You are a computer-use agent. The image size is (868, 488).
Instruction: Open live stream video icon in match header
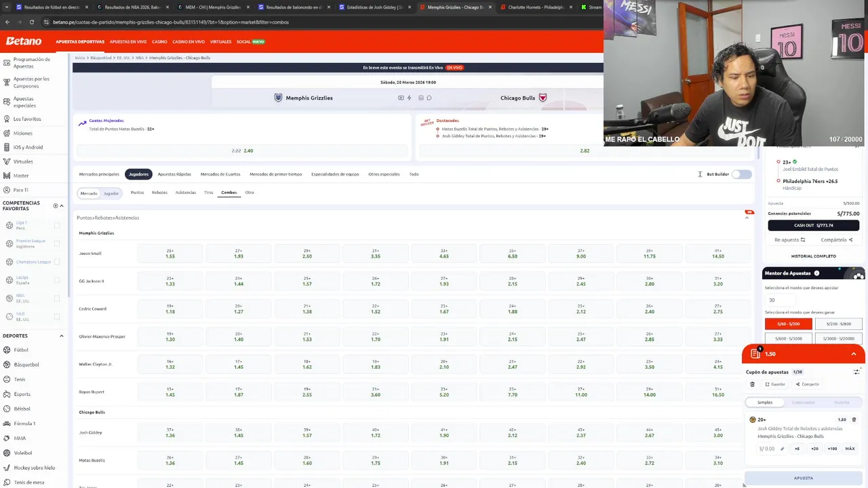(x=401, y=98)
